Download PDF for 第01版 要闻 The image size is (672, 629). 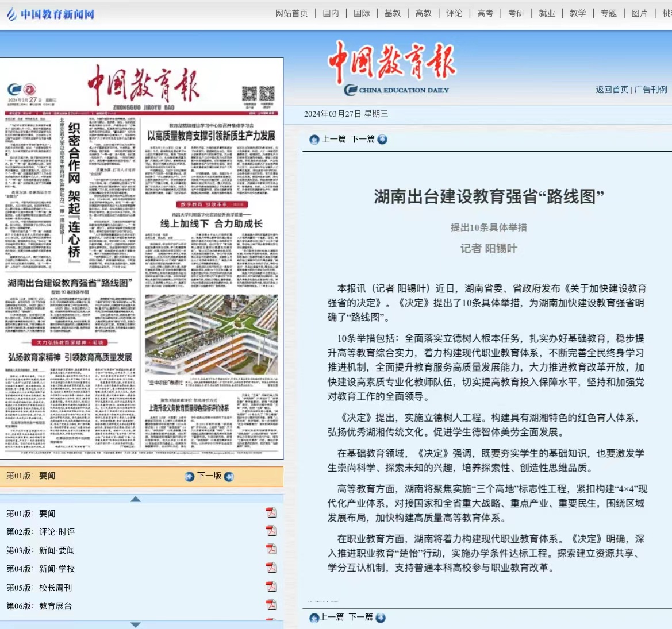[271, 512]
